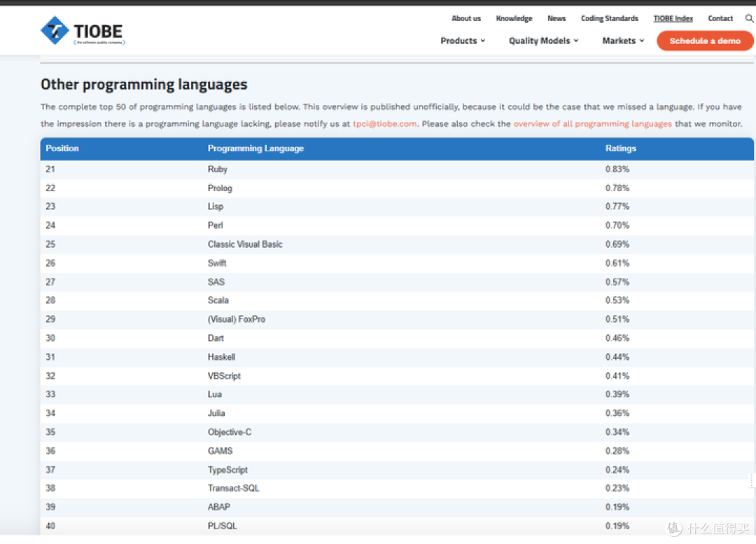Image resolution: width=756 pixels, height=544 pixels.
Task: Go to the Knowledge page
Action: tap(514, 18)
